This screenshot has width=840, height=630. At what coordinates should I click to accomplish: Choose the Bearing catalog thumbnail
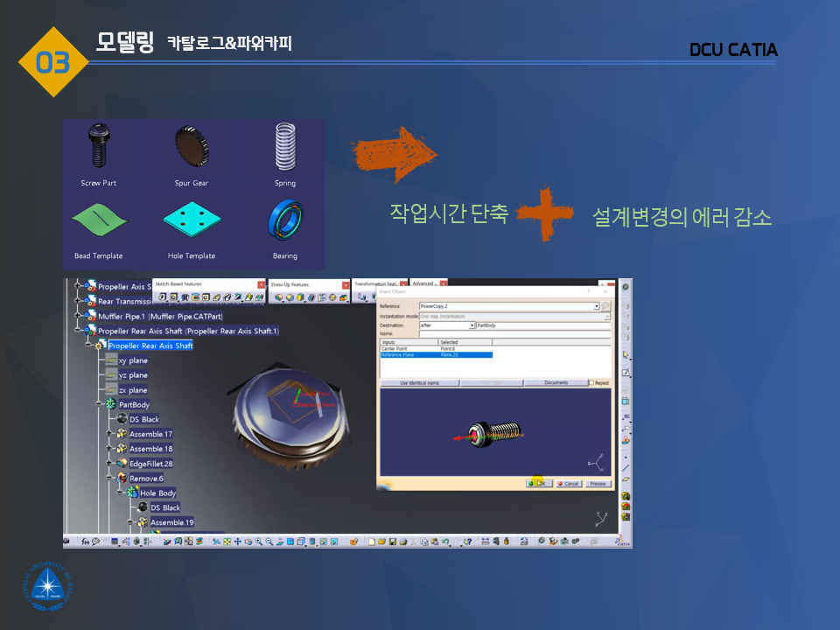tap(285, 220)
